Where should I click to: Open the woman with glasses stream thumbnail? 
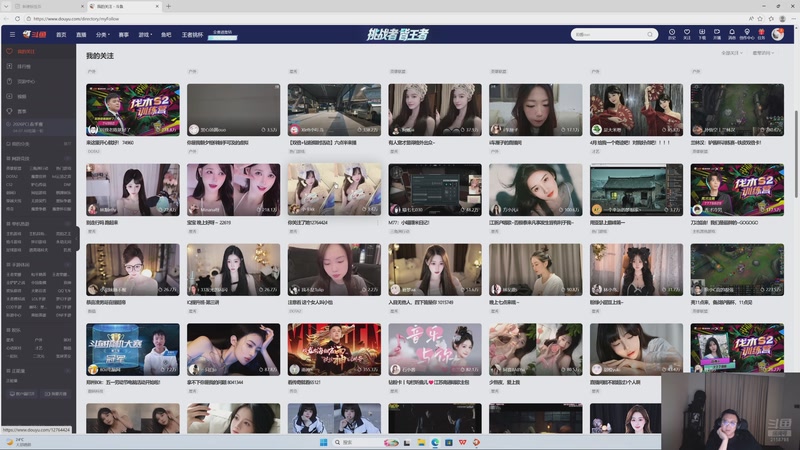pyautogui.click(x=133, y=269)
